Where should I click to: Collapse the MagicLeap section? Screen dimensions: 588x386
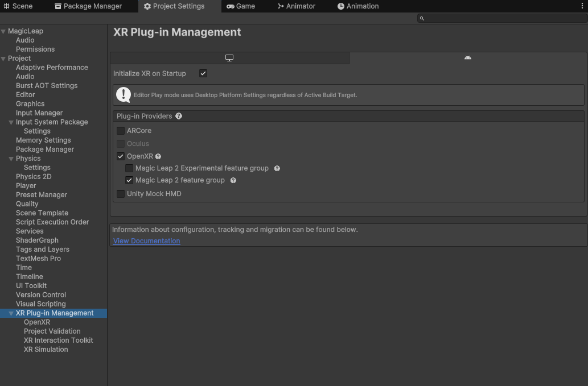4,31
